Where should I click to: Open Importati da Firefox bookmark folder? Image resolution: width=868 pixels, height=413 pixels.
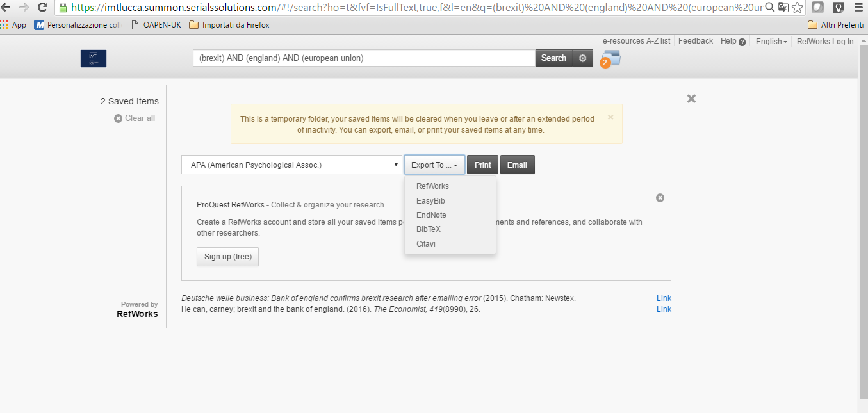coord(229,25)
